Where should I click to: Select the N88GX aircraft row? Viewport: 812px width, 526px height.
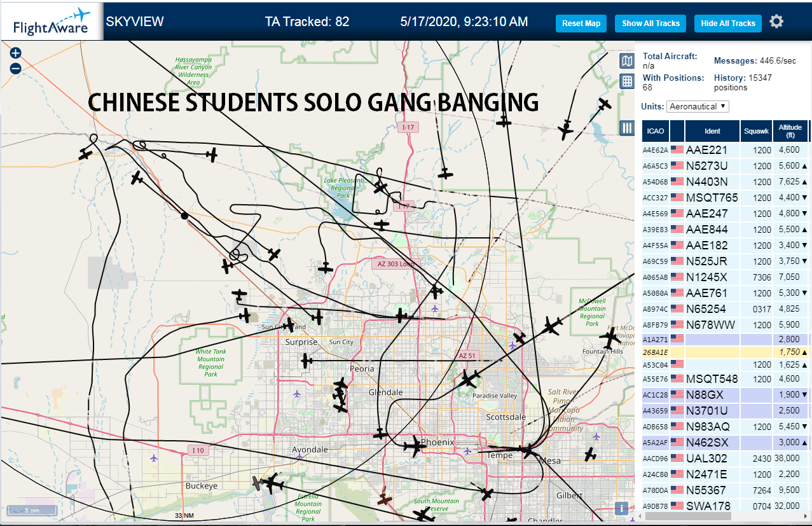click(x=726, y=395)
